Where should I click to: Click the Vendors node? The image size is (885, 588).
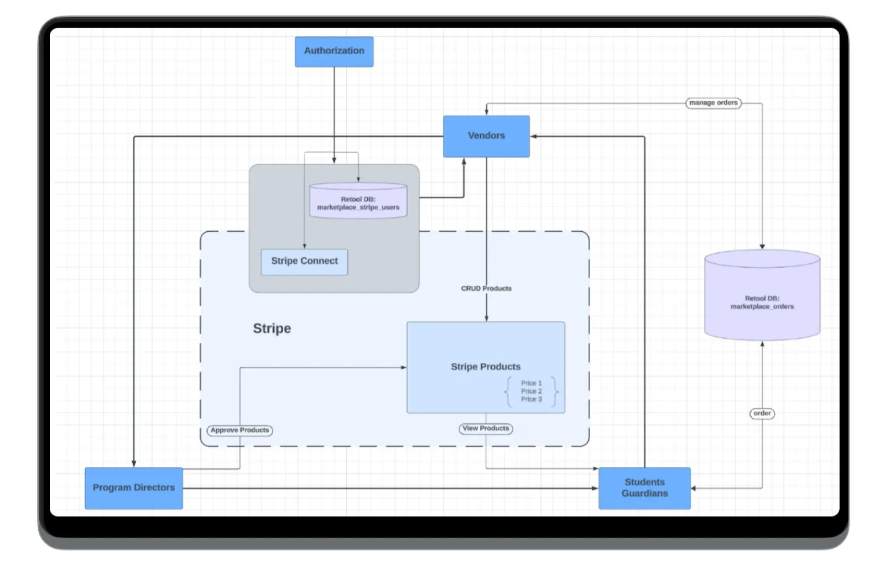click(x=486, y=136)
